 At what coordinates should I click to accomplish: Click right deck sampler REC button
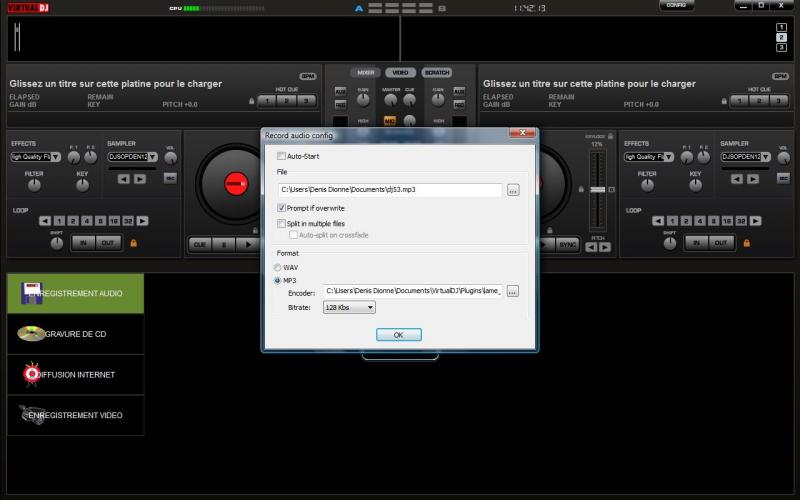point(784,178)
